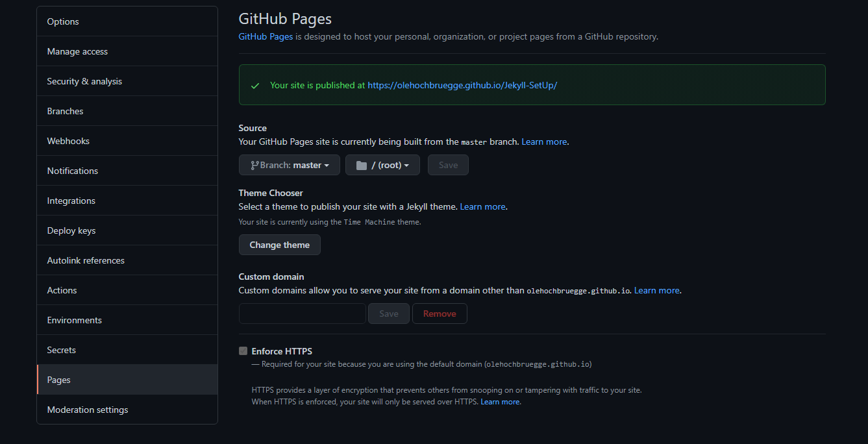This screenshot has width=868, height=444.
Task: Click the Source section label
Action: coord(253,128)
